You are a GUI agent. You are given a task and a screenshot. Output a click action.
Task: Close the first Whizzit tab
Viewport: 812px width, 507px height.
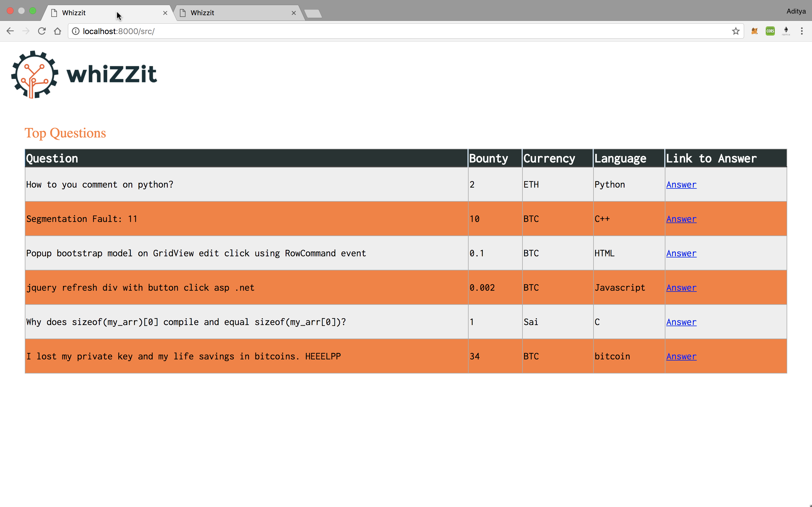(165, 13)
